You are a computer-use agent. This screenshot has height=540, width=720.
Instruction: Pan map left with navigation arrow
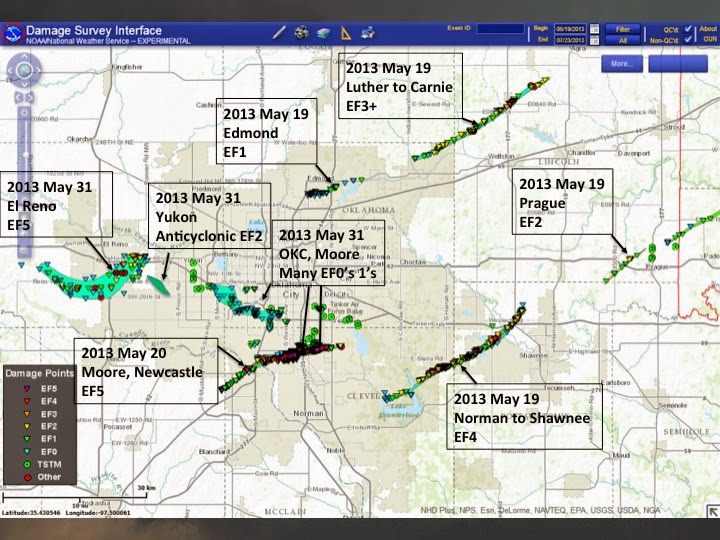click(x=11, y=70)
